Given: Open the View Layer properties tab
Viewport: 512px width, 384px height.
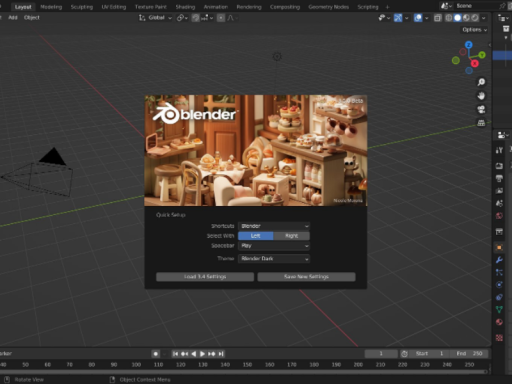Looking at the screenshot, I should pos(499,191).
